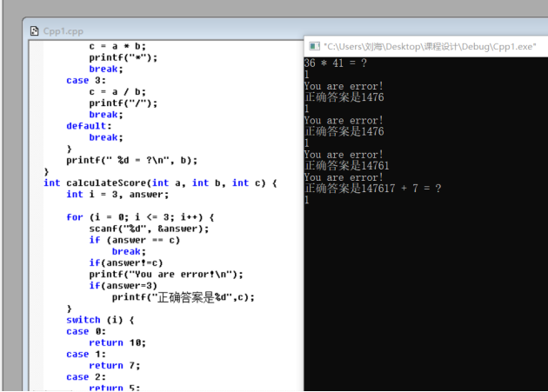Screen dimensions: 548x392
Task: Click the 'case 0:' line
Action: [x=86, y=331]
